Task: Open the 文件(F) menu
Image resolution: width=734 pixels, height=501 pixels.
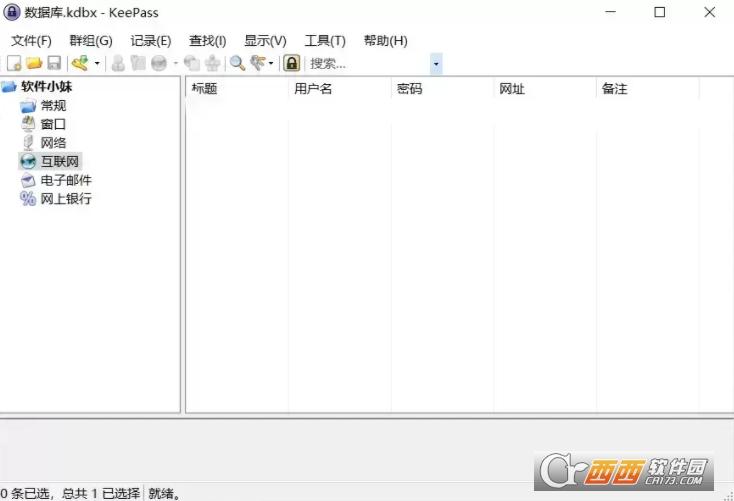Action: pyautogui.click(x=31, y=41)
